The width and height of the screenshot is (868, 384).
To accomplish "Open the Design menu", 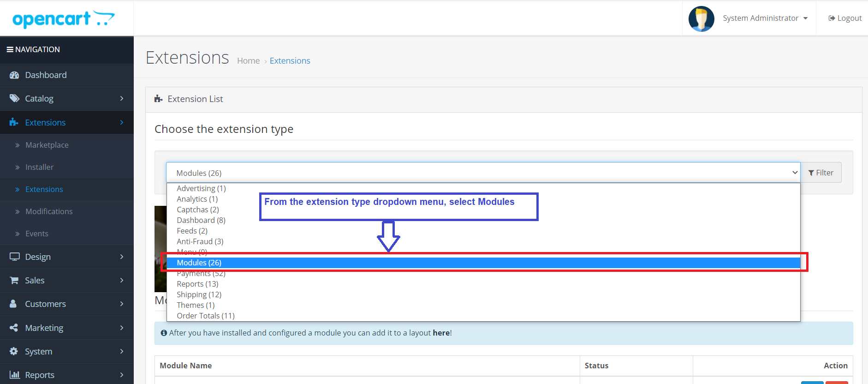I will tap(67, 257).
